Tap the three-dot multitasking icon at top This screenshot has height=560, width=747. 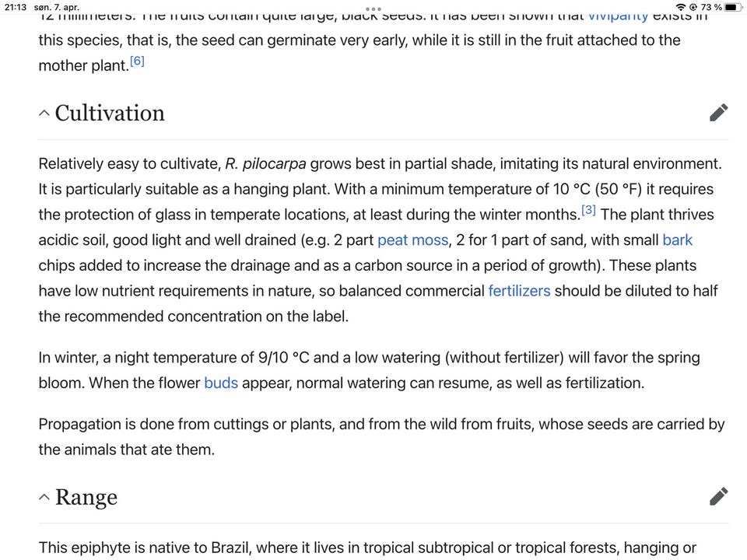click(373, 9)
